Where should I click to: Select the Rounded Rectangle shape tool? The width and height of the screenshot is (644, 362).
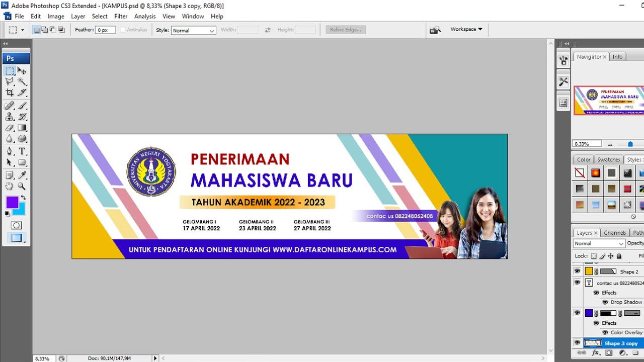tap(22, 162)
